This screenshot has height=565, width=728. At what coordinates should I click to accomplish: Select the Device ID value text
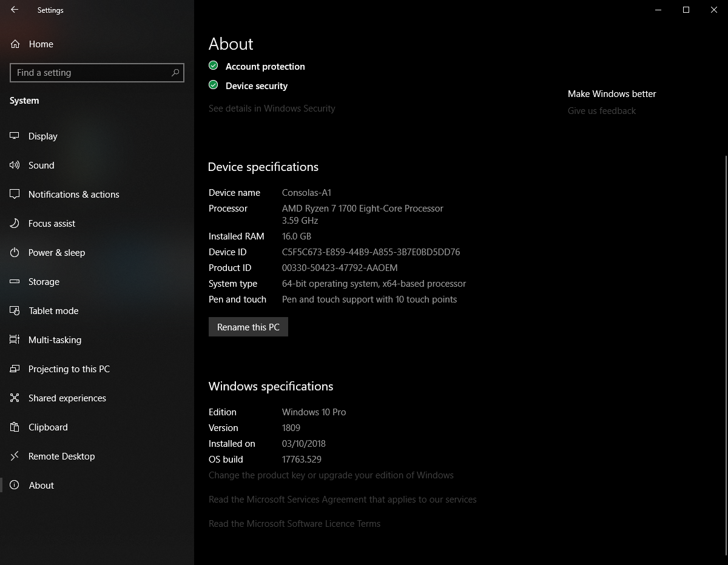371,252
